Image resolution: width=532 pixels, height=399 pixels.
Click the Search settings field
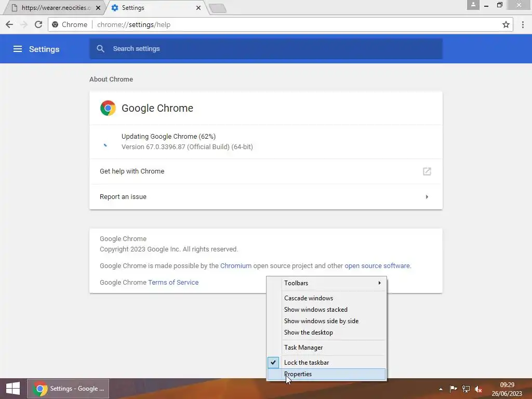(265, 48)
